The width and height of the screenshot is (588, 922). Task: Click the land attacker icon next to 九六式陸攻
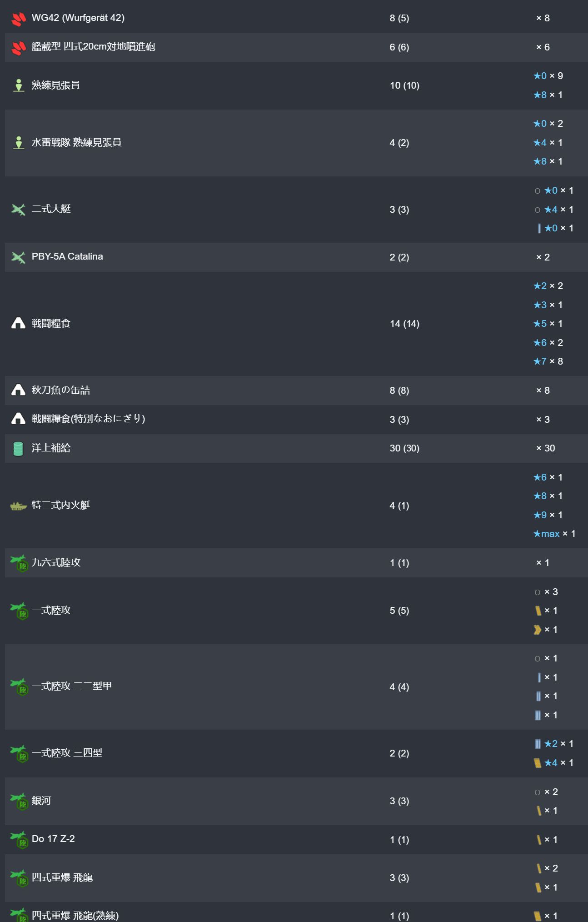tap(20, 563)
